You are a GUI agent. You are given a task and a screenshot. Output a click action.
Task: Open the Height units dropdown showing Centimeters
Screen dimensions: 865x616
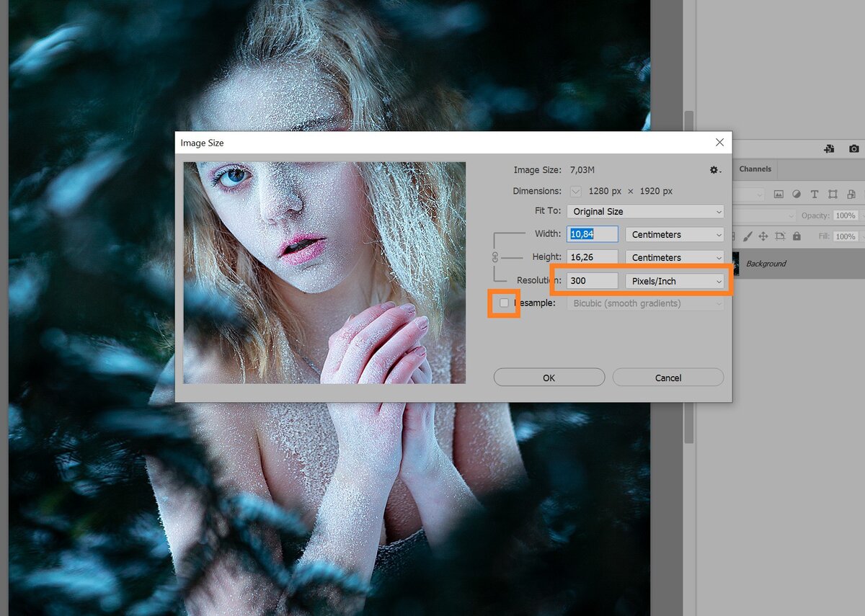pyautogui.click(x=674, y=257)
